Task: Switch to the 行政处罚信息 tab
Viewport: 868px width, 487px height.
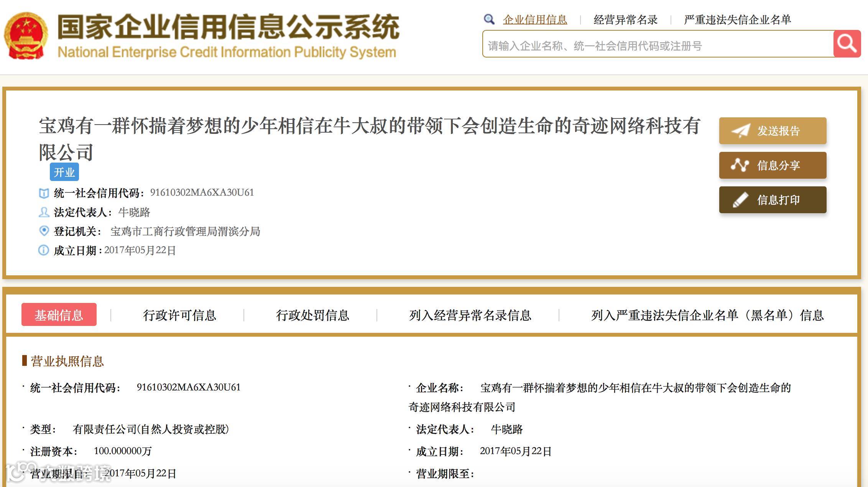Action: coord(312,315)
